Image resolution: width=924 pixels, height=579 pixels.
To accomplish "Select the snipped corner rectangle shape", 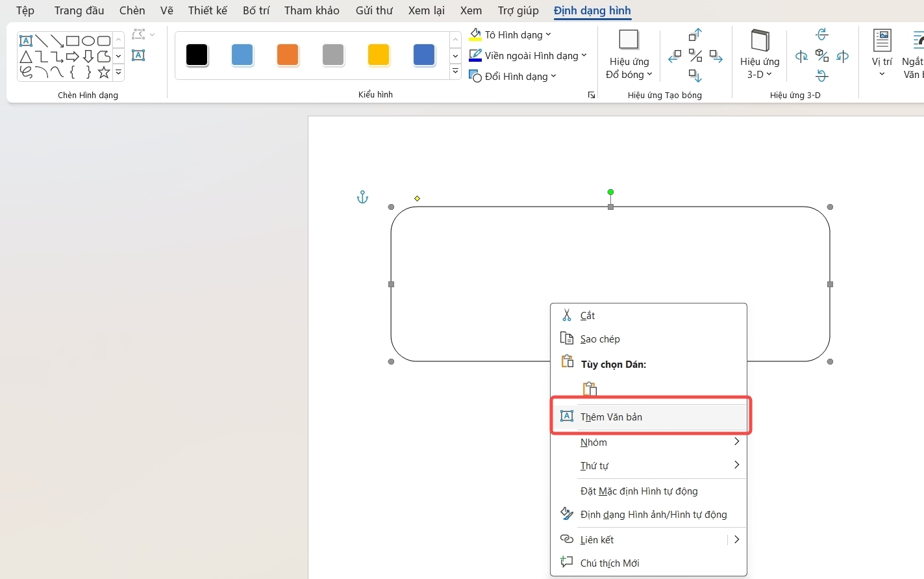I will [104, 57].
